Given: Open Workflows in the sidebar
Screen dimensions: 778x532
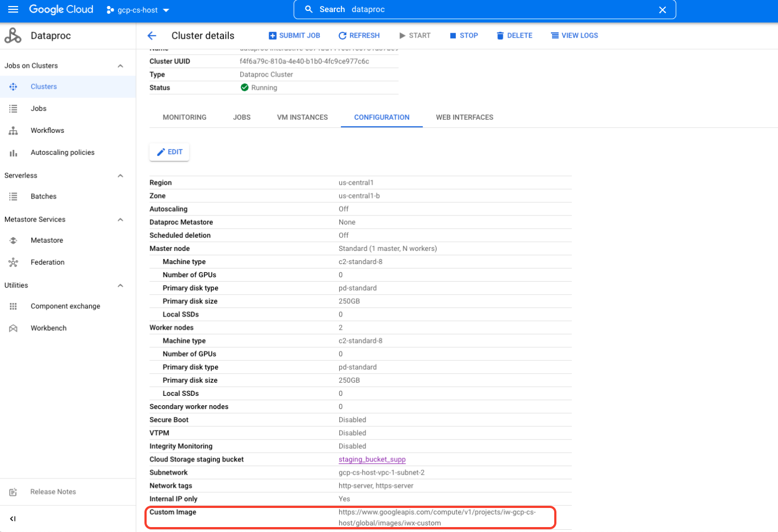Looking at the screenshot, I should pos(47,131).
